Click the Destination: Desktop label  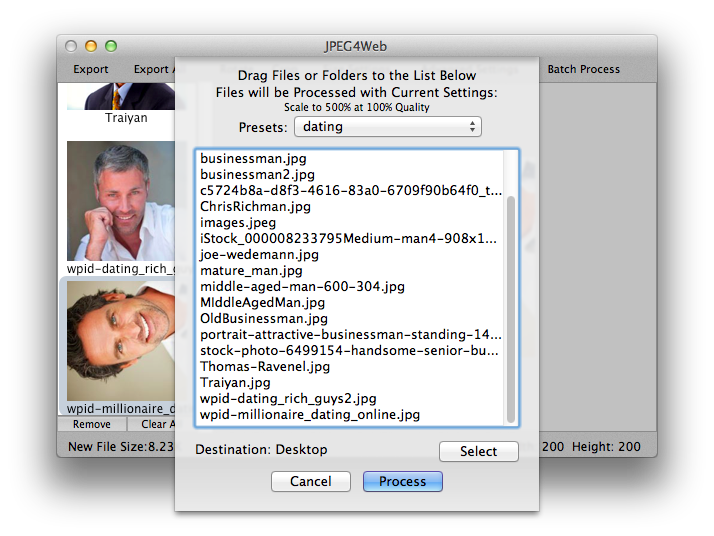click(x=261, y=449)
